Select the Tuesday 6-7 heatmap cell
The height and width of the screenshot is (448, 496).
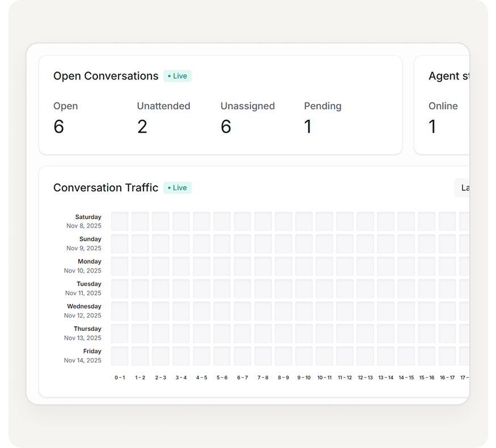coord(243,289)
